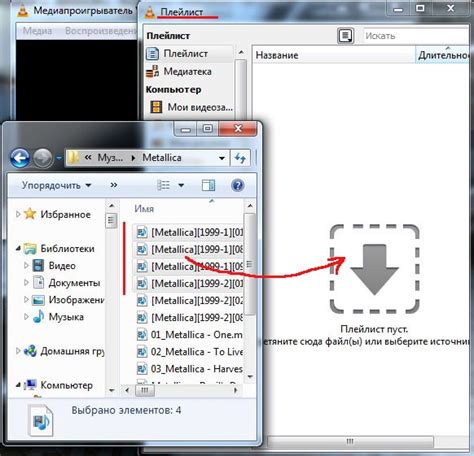
Task: Click Metallica breadcrumb in address bar
Action: [x=162, y=158]
